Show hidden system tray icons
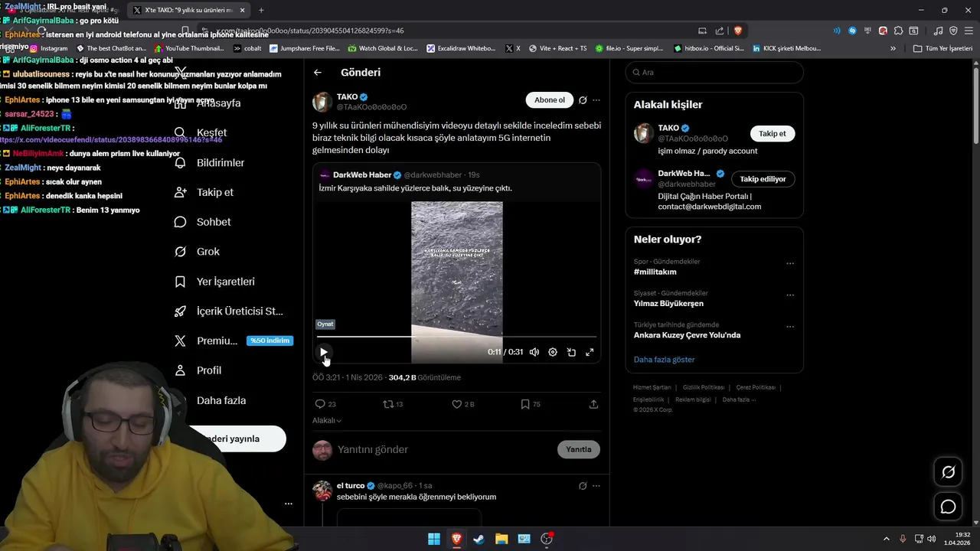 [887, 539]
